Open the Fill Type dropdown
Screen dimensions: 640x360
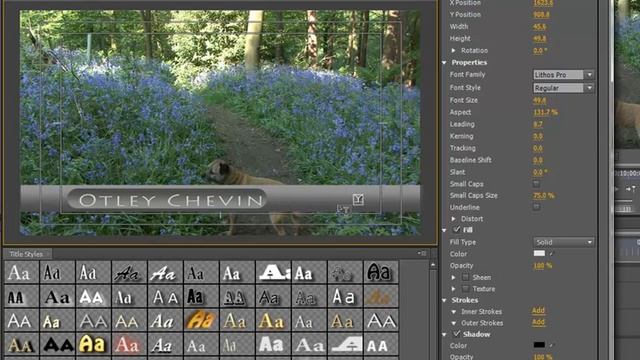click(x=563, y=242)
